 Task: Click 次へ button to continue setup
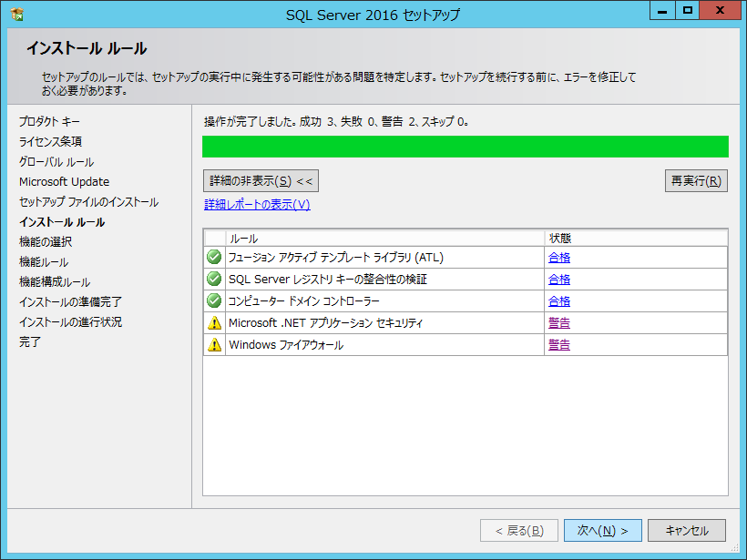point(603,530)
